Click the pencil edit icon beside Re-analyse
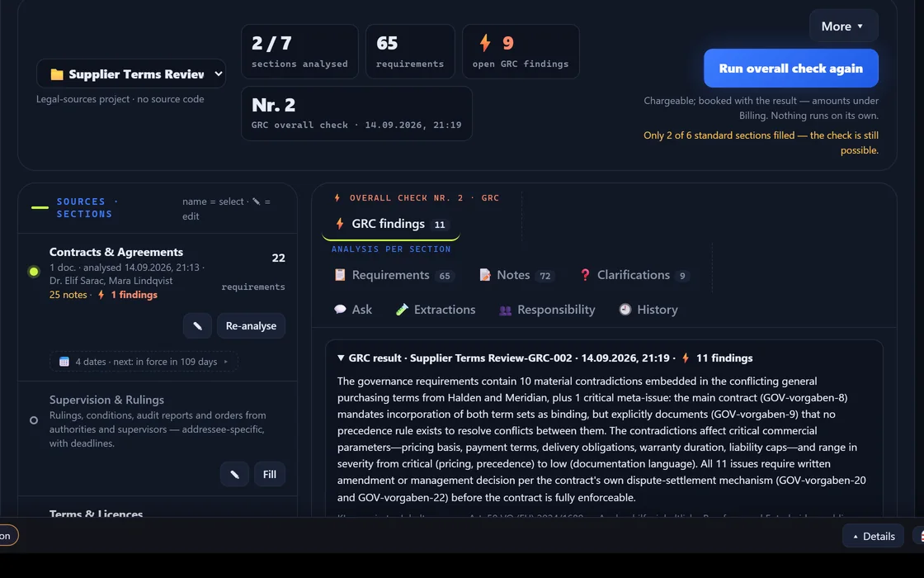 (197, 325)
